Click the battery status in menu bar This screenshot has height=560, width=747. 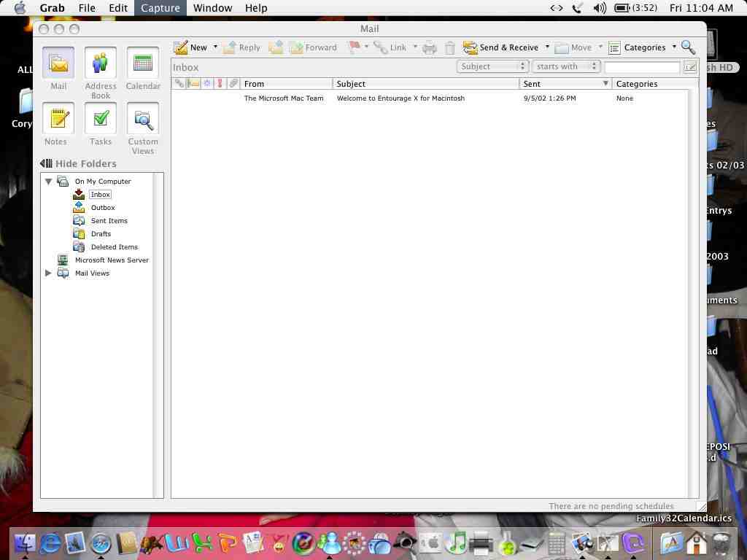point(635,8)
